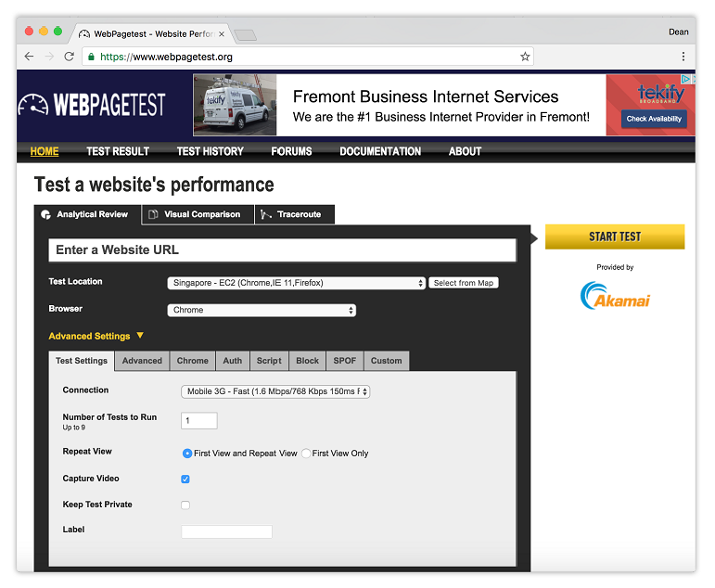The width and height of the screenshot is (715, 588).
Task: Expand the Browser dropdown
Action: (262, 311)
